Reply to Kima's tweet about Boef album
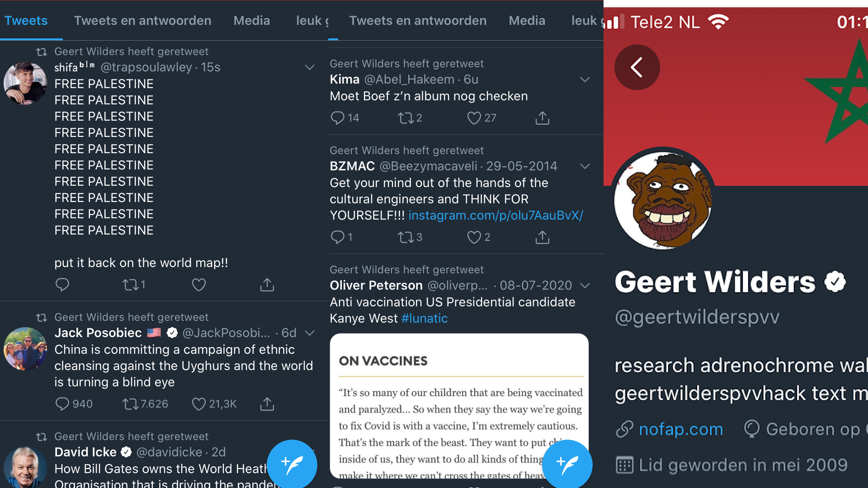Image resolution: width=868 pixels, height=488 pixels. [337, 118]
